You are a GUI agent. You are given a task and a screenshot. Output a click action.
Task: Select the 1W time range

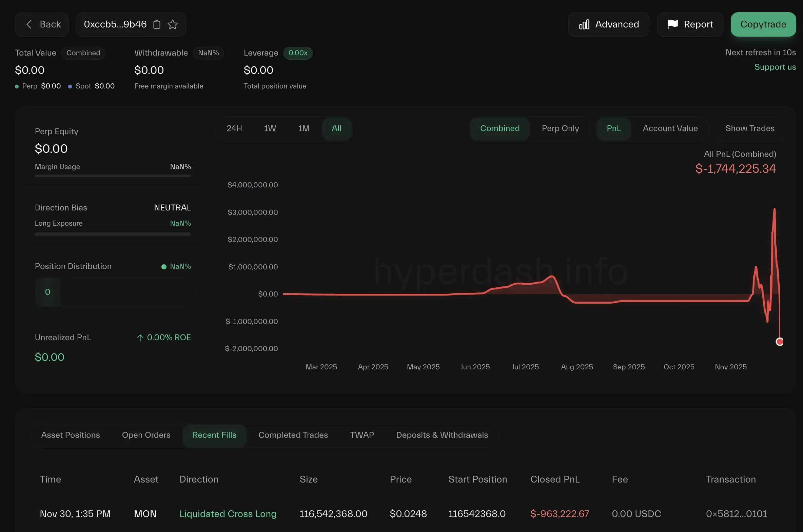270,128
